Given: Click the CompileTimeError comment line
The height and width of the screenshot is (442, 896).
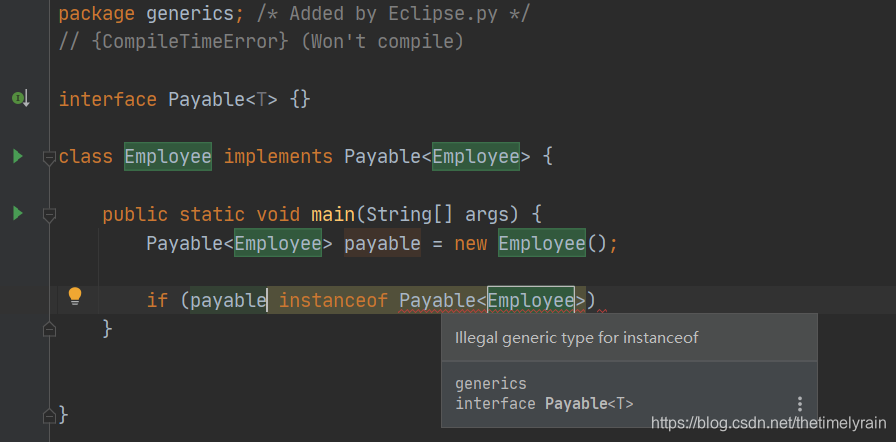Looking at the screenshot, I should 261,42.
